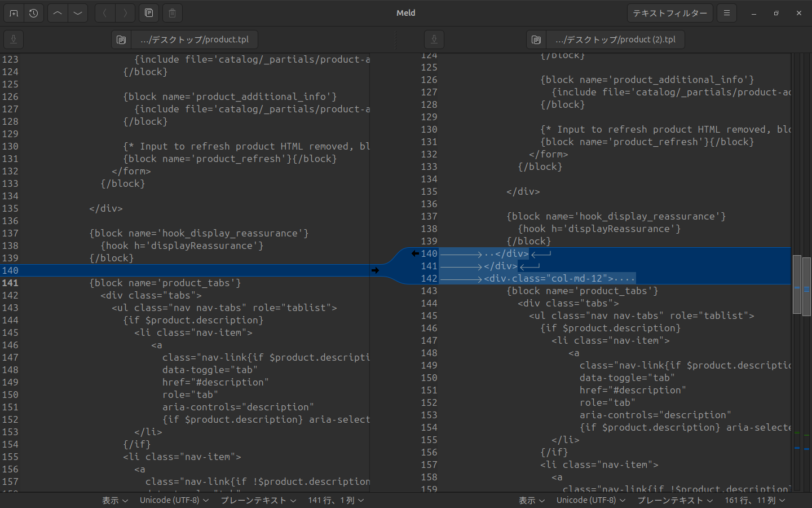
Task: Click right line 140 </div> highlighted text
Action: [x=512, y=253]
